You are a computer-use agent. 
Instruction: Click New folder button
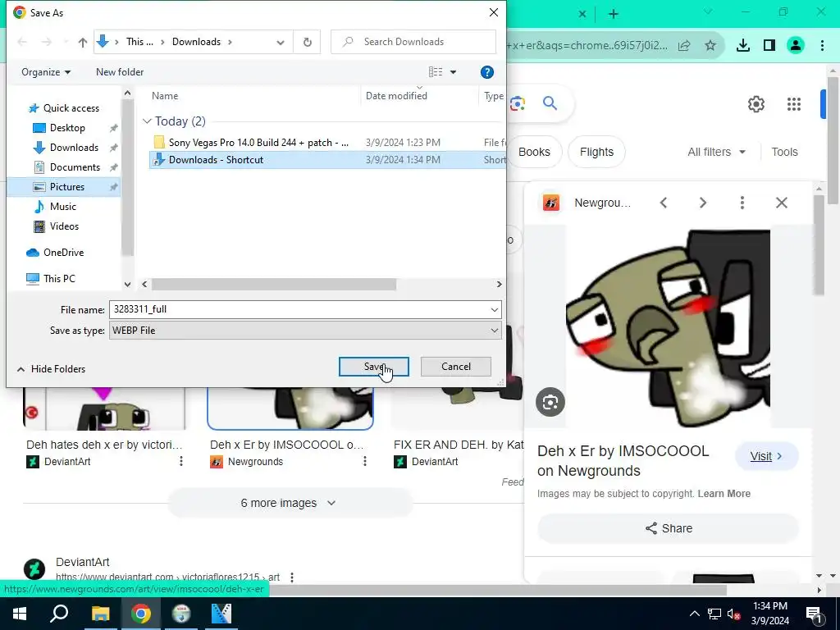(120, 72)
